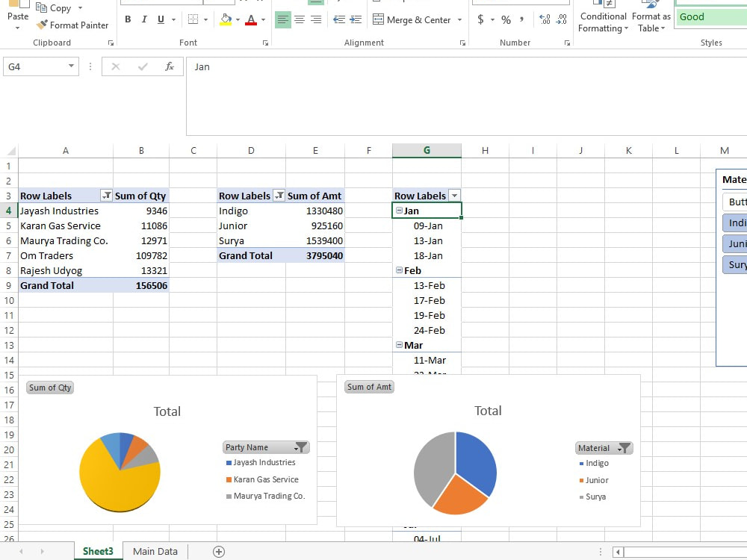747x560 pixels.
Task: Open Alignment dialog launcher
Action: [x=462, y=43]
